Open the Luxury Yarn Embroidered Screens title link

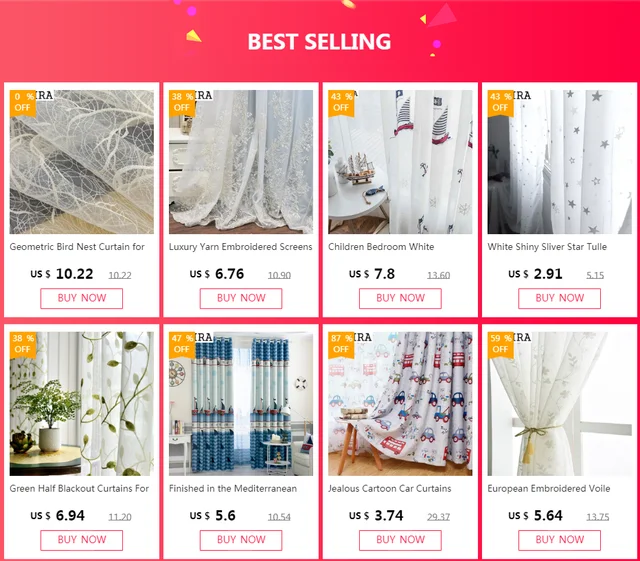tap(240, 247)
